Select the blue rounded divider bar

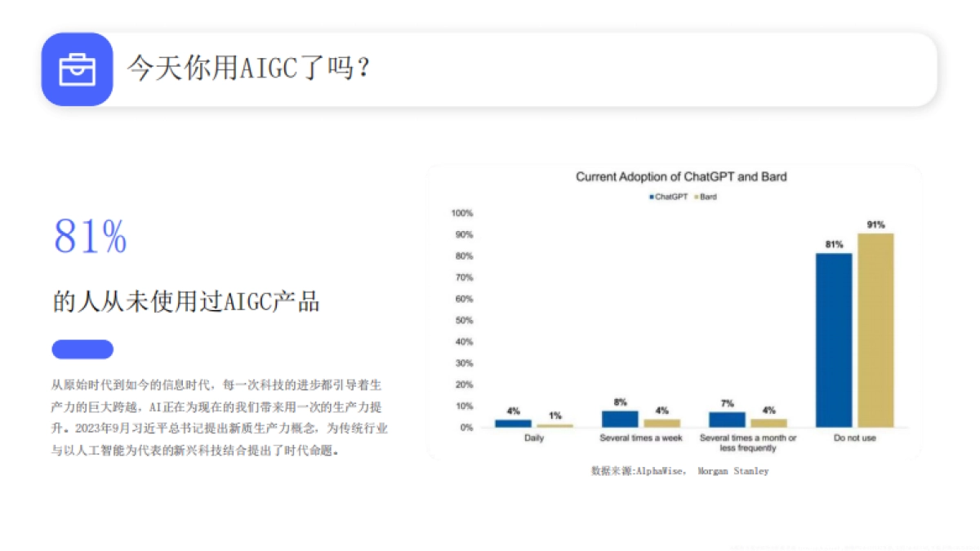pos(82,349)
